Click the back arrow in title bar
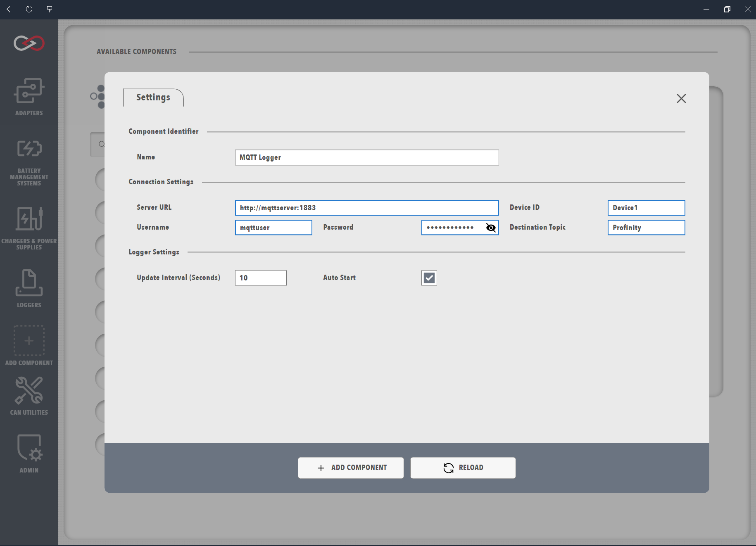Viewport: 756px width, 546px height. 9,9
